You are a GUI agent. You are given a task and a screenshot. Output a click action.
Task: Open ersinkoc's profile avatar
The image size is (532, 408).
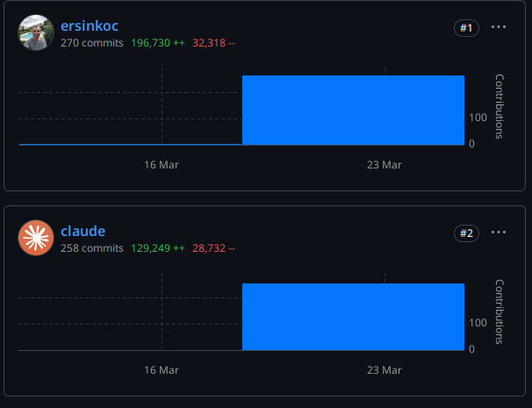[x=36, y=32]
